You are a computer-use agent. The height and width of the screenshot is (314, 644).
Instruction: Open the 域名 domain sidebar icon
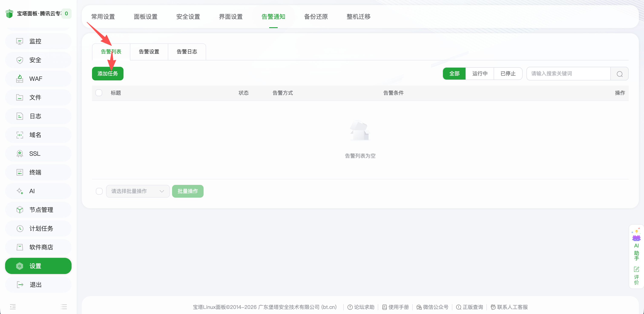point(20,135)
